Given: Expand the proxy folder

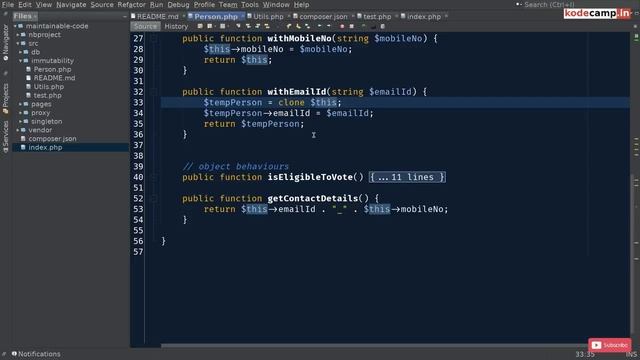Looking at the screenshot, I should tap(20, 113).
